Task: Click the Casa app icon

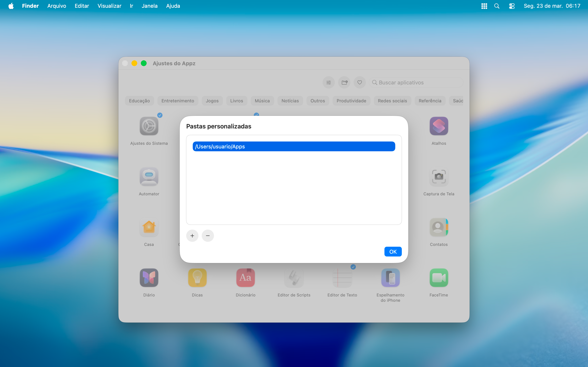Action: point(149,227)
